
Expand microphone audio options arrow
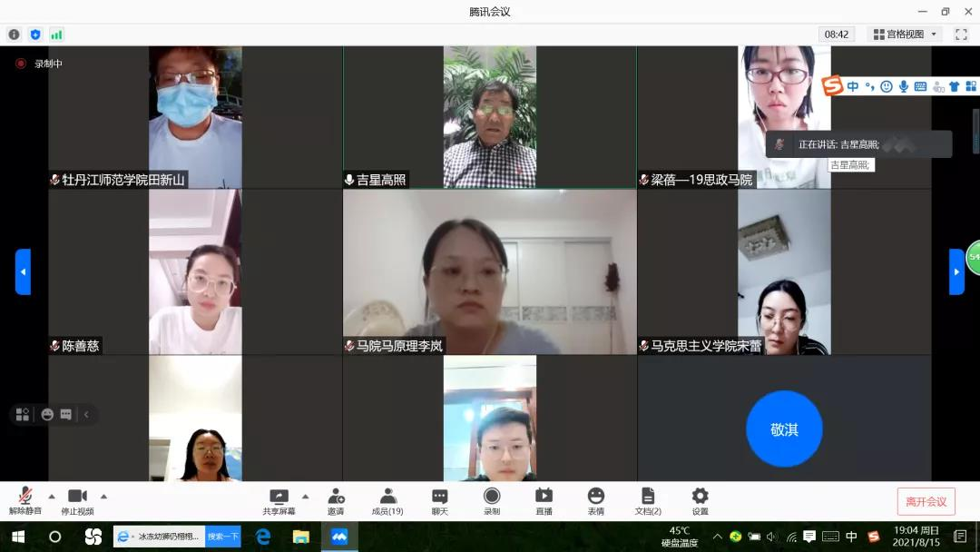(x=52, y=497)
